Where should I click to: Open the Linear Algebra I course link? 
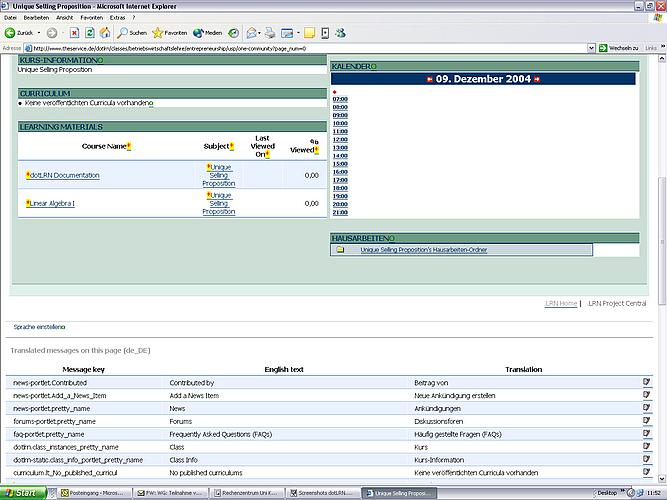(x=52, y=203)
